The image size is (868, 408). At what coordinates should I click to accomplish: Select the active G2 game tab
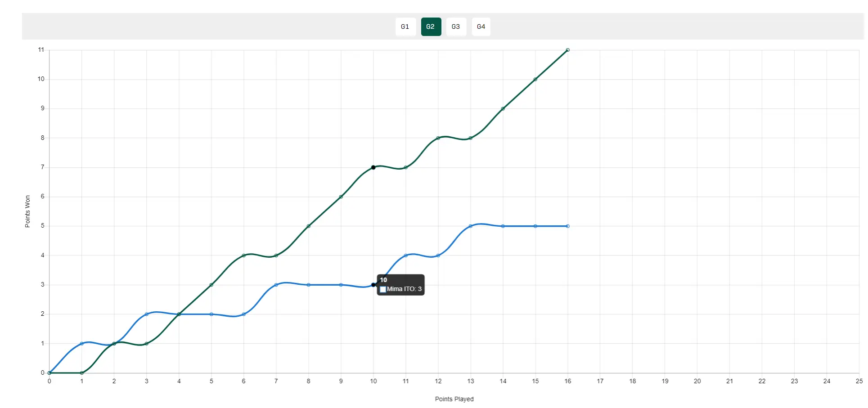[x=431, y=27]
